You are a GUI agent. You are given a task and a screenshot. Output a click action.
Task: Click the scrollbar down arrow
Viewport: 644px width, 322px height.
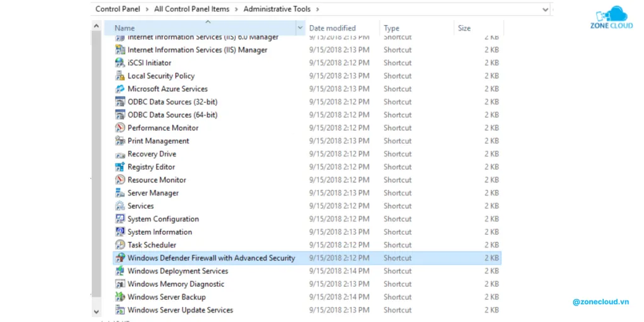click(x=96, y=312)
